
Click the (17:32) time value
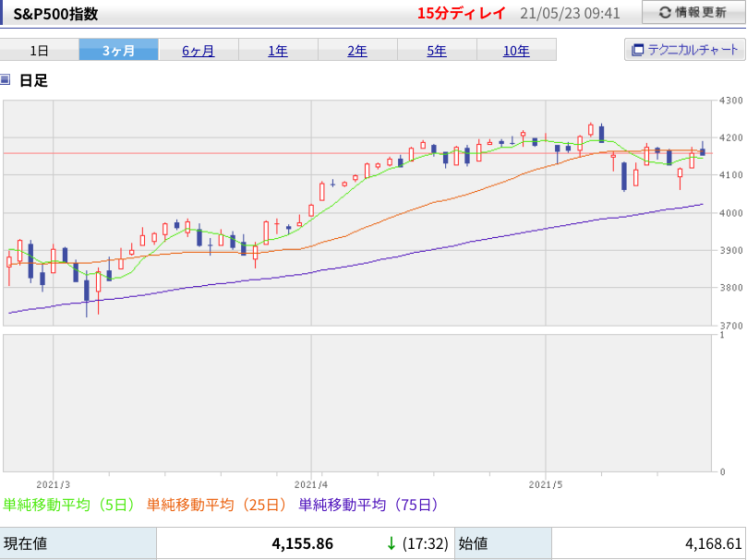pyautogui.click(x=425, y=543)
